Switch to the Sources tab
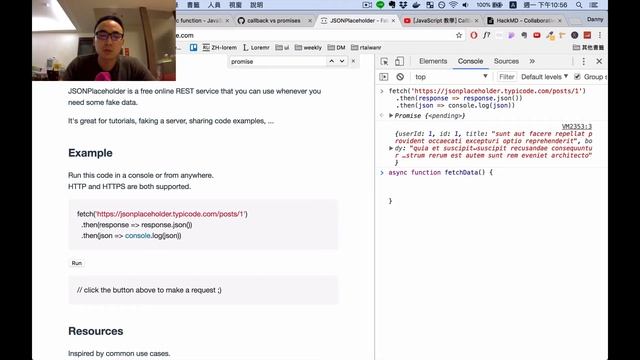 [506, 61]
